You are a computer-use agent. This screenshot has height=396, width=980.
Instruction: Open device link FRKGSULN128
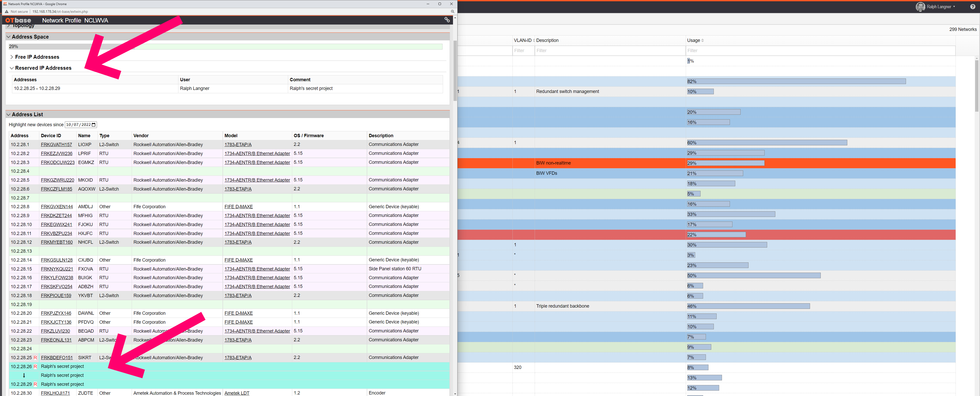point(57,260)
